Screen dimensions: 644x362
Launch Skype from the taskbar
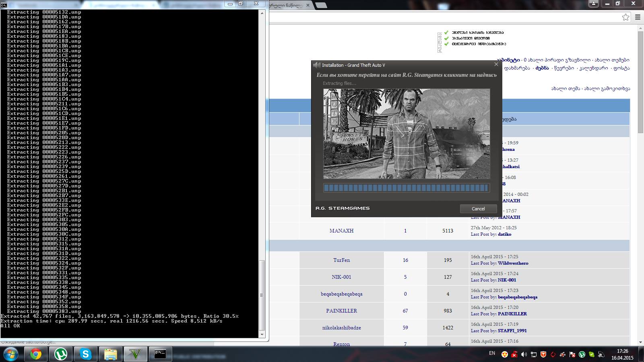(x=85, y=354)
